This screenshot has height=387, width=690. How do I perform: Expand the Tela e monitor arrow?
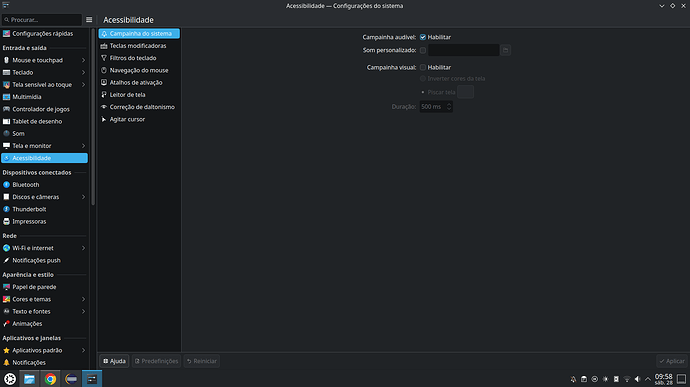pyautogui.click(x=83, y=146)
